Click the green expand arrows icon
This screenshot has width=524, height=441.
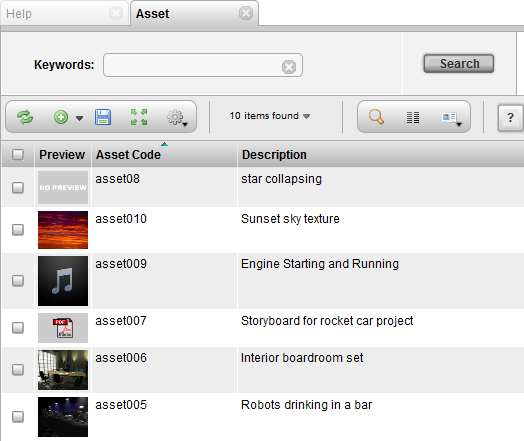point(139,117)
